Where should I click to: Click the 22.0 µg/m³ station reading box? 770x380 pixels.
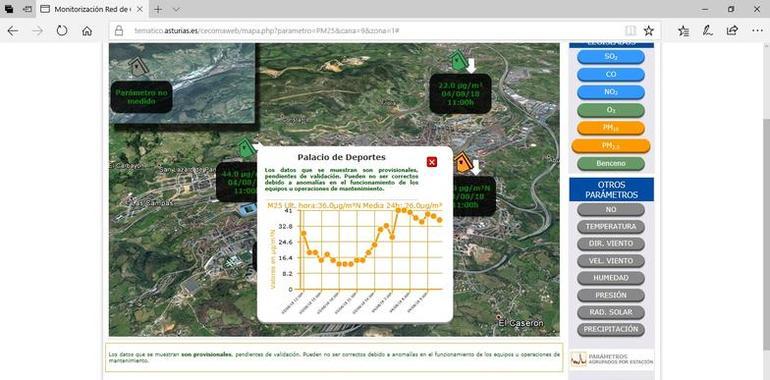tap(460, 94)
